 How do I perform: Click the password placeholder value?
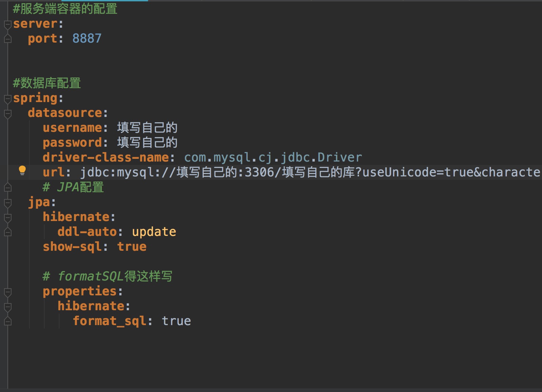147,143
